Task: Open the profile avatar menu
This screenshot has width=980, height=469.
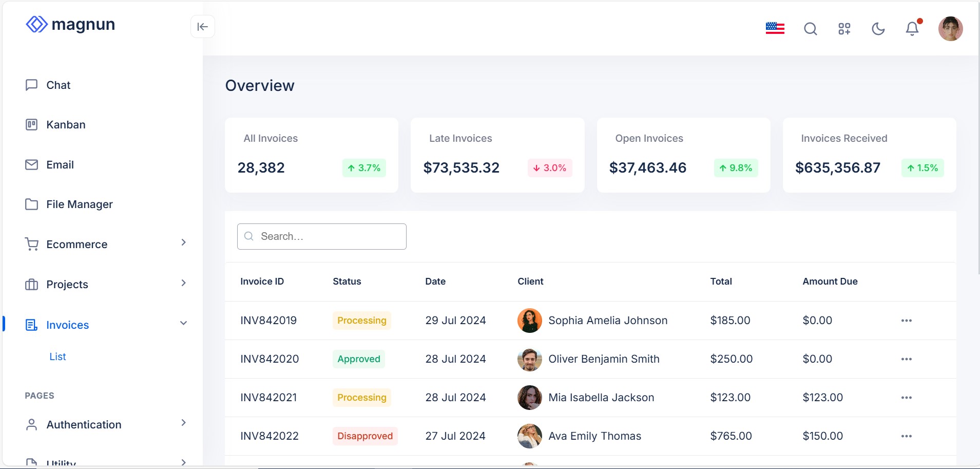Action: [951, 29]
